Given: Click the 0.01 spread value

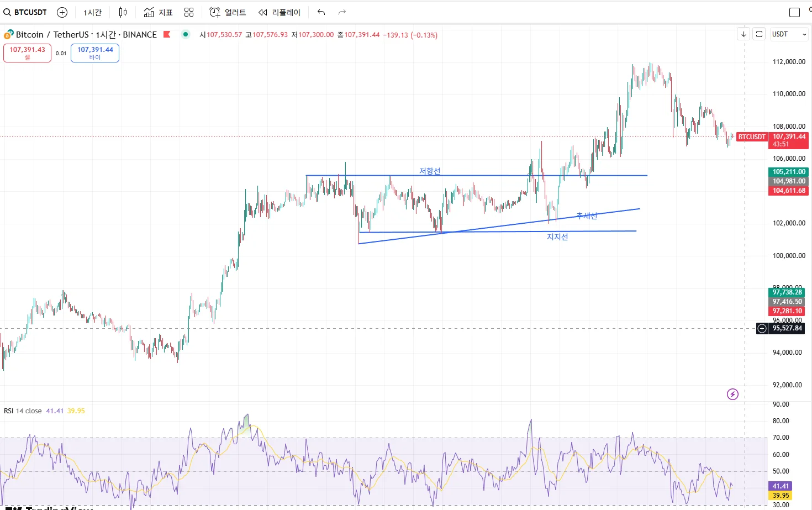Looking at the screenshot, I should (x=61, y=54).
